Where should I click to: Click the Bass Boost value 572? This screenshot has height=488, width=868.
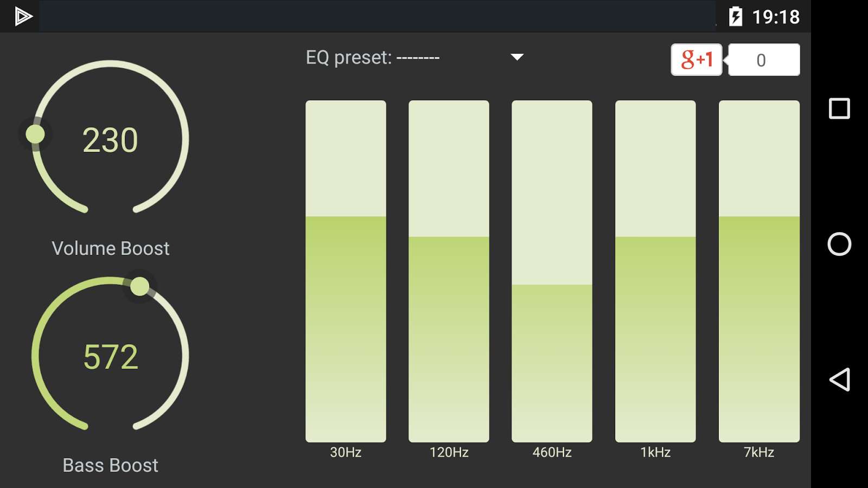(x=111, y=357)
